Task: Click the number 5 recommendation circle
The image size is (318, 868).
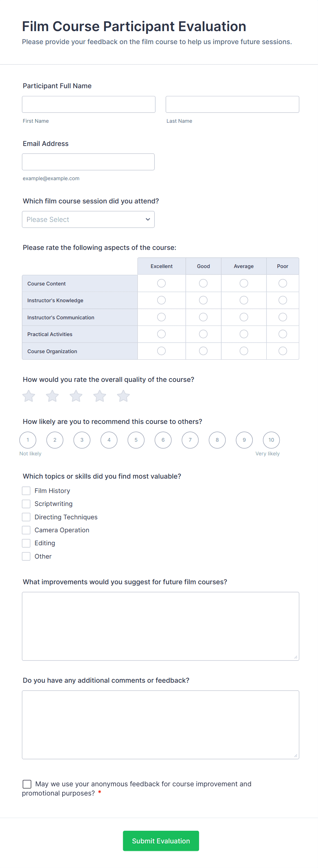Action: pos(136,440)
